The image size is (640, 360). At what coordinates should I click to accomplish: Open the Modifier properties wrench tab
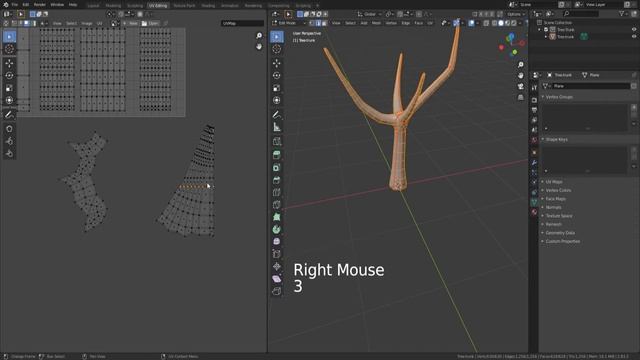[534, 162]
